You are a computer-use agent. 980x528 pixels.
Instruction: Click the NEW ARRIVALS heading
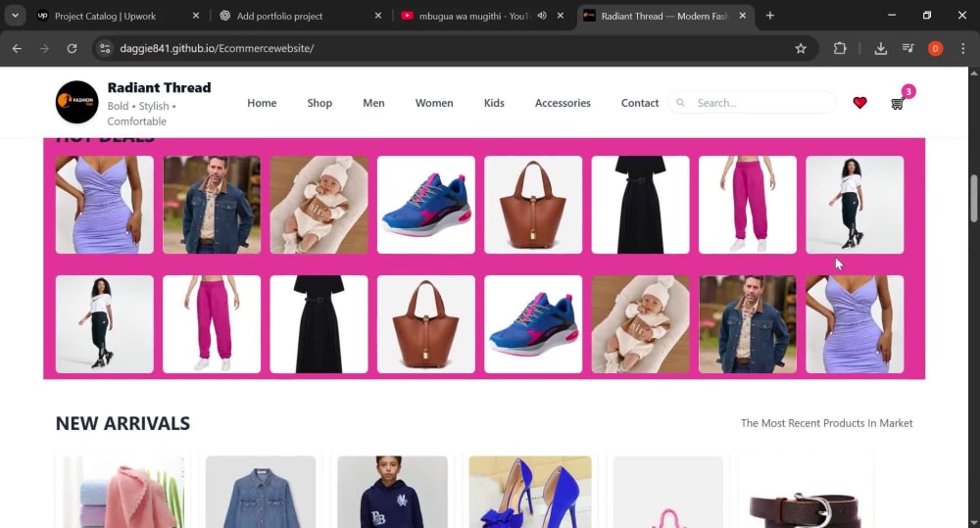pyautogui.click(x=122, y=423)
